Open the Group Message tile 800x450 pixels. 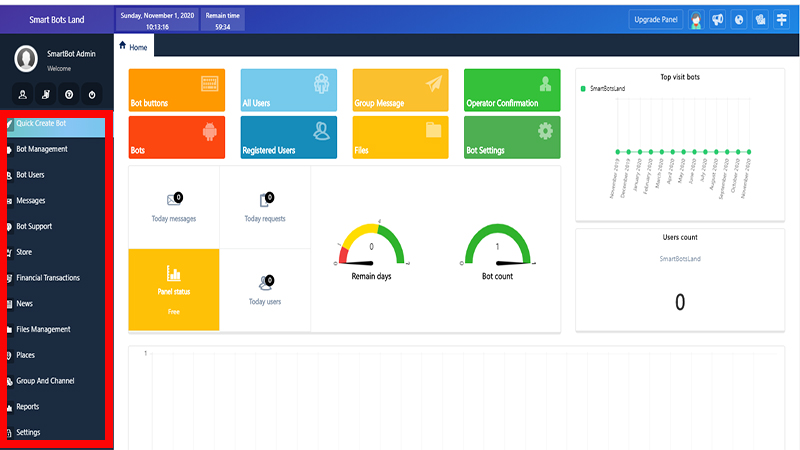click(400, 90)
